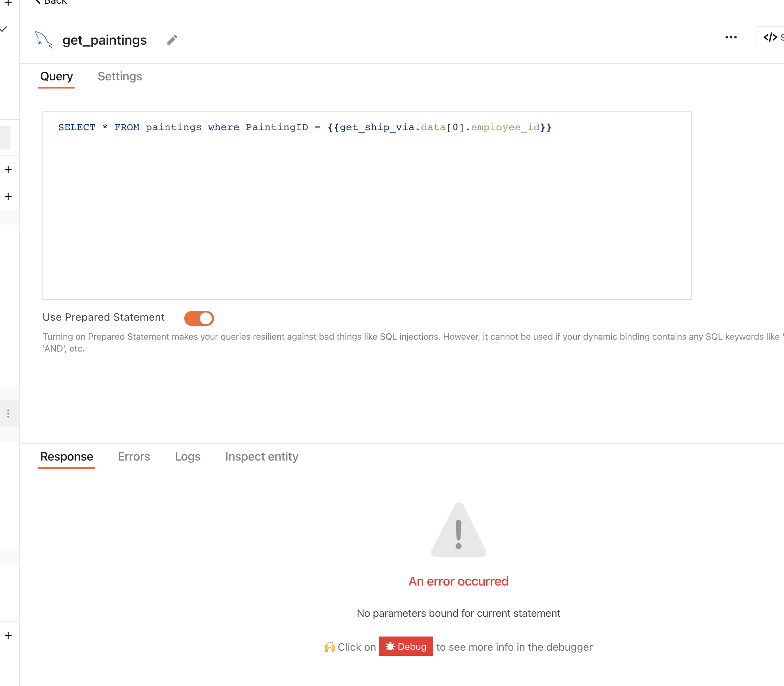Select the get_ship_via binding in the query
The width and height of the screenshot is (784, 686).
click(377, 127)
